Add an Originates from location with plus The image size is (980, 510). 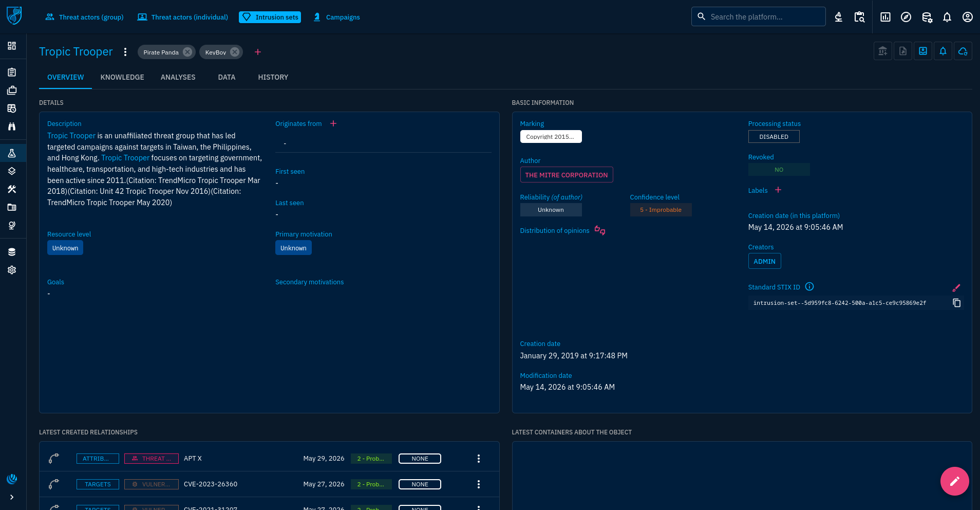[x=333, y=123]
